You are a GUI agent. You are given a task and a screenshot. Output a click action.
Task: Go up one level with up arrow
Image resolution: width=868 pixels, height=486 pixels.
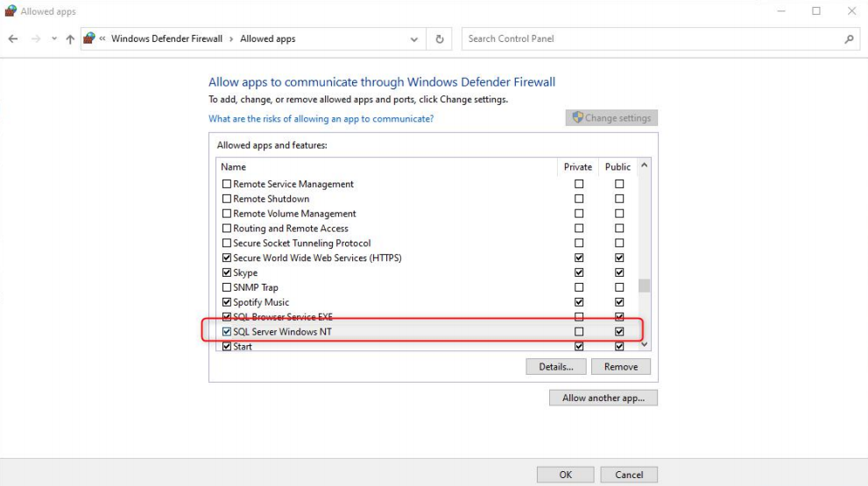[x=70, y=39]
